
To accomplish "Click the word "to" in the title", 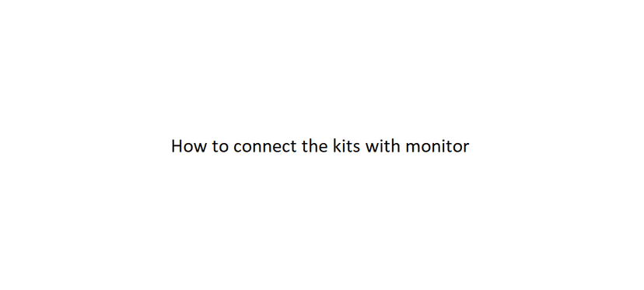I will (x=220, y=147).
